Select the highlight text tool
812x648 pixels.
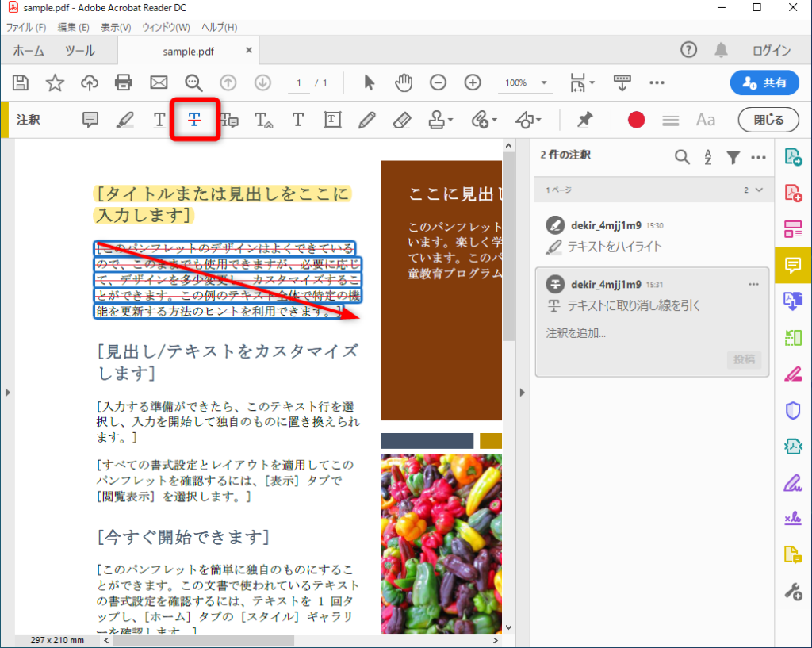click(124, 120)
